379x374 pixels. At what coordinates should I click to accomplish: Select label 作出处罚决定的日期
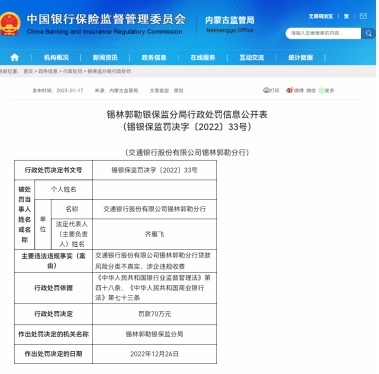(53, 354)
